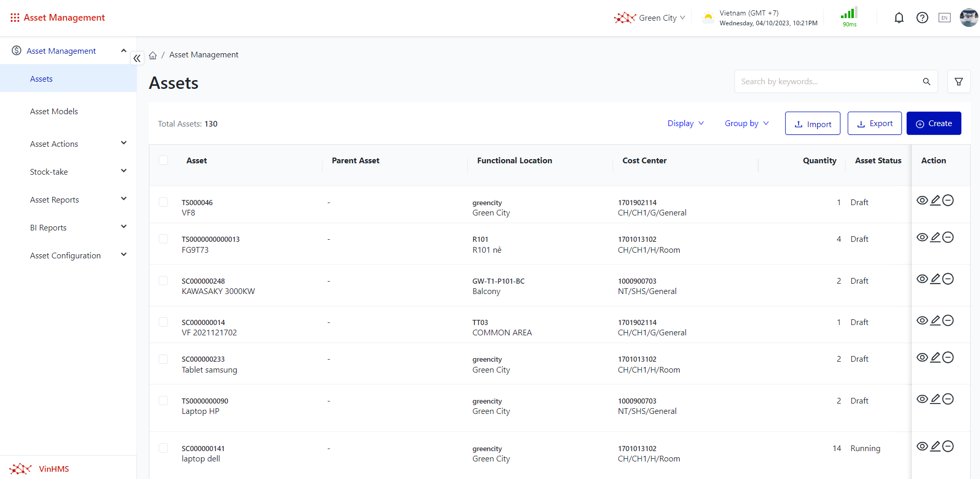
Task: Open the notifications bell
Action: click(x=899, y=18)
